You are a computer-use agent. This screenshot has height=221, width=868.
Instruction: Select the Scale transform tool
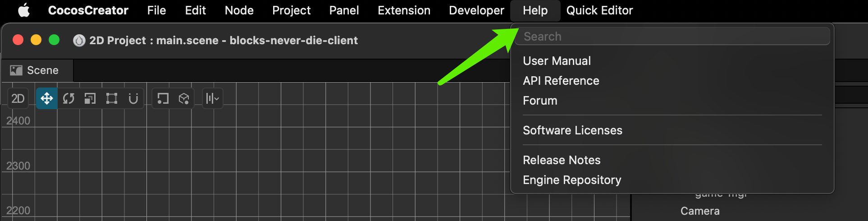90,98
